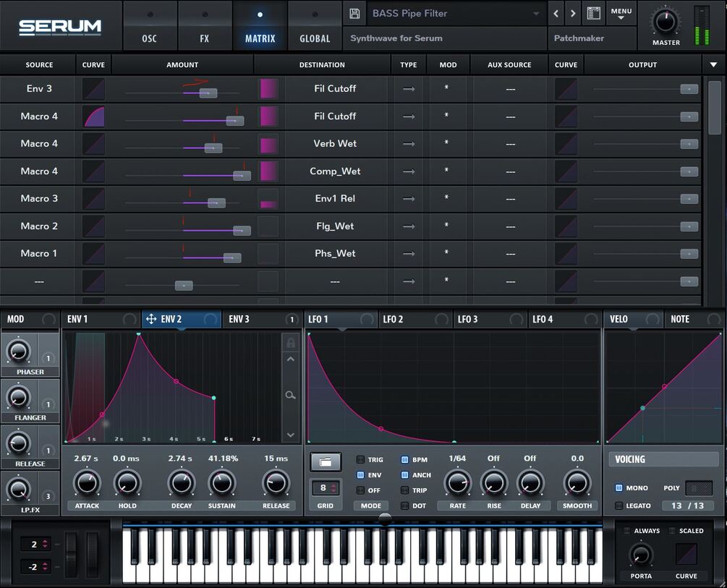727x588 pixels.
Task: Open the preset browser icon beside MENU
Action: (594, 13)
